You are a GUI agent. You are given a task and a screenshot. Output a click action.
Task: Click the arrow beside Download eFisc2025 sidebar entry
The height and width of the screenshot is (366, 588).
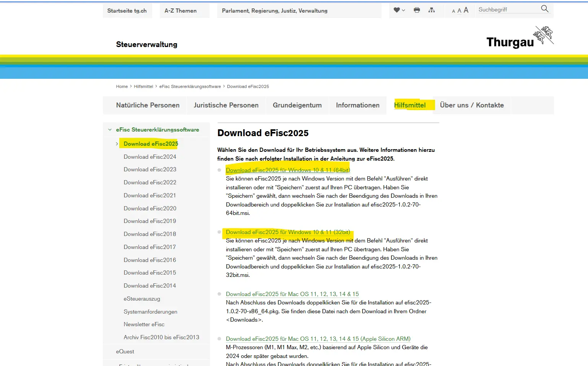click(x=117, y=144)
